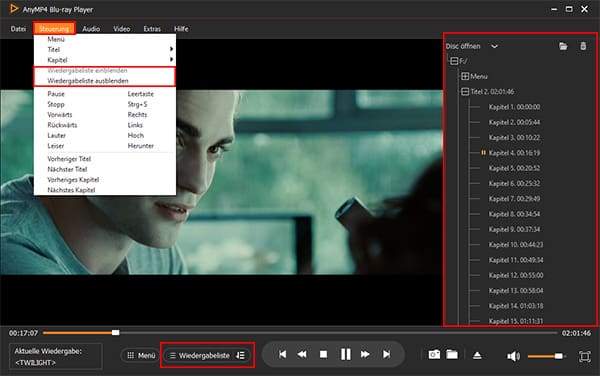Click the Menü button in control bar
The width and height of the screenshot is (600, 376).
point(141,355)
